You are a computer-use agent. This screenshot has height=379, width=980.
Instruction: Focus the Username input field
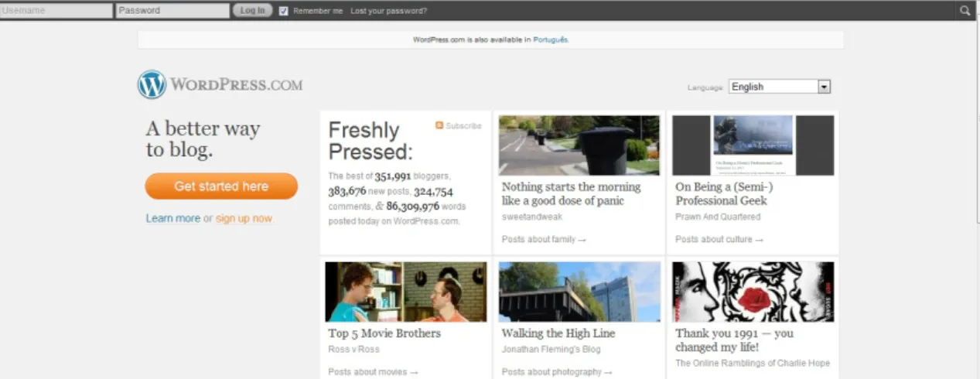pyautogui.click(x=56, y=11)
